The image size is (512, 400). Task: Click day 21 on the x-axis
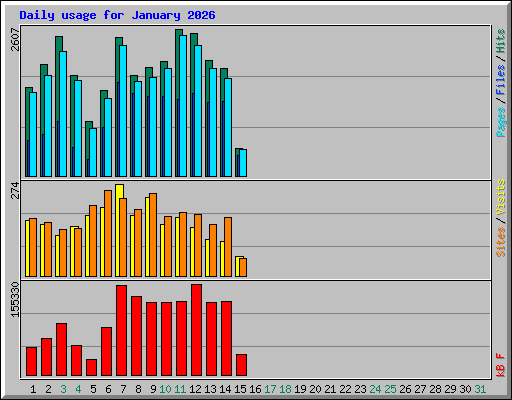(330, 389)
